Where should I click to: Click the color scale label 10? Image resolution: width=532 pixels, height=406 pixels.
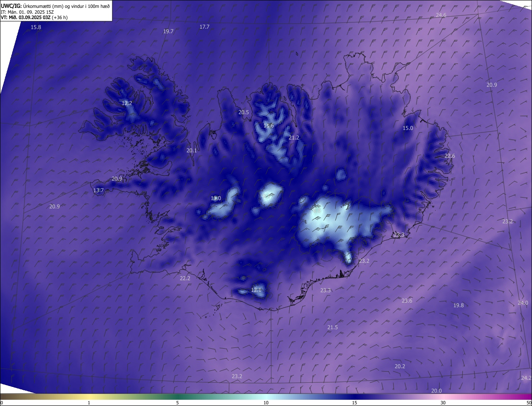[x=266, y=403]
